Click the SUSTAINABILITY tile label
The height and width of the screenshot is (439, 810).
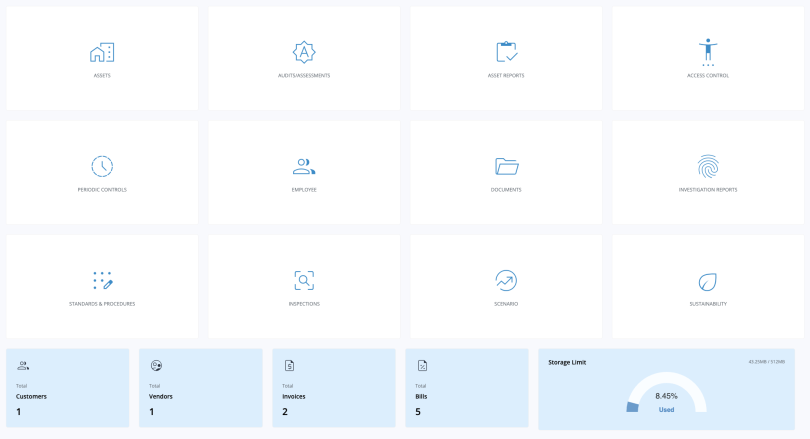point(708,303)
